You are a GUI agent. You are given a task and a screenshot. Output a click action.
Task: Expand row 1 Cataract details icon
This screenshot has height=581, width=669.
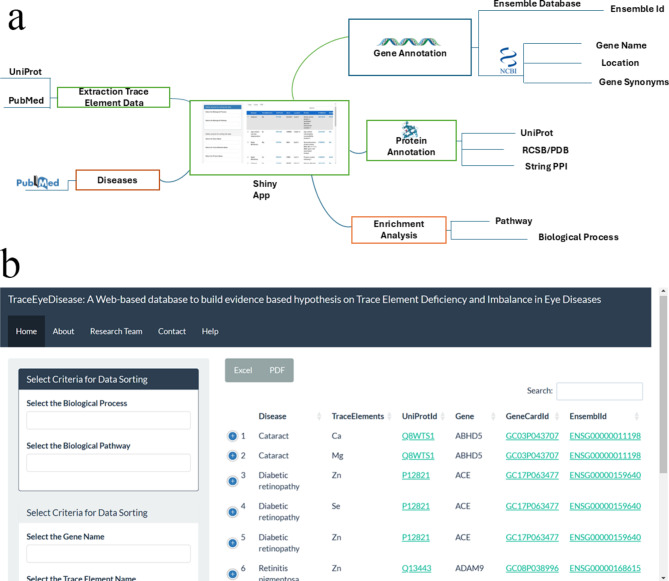pos(233,436)
